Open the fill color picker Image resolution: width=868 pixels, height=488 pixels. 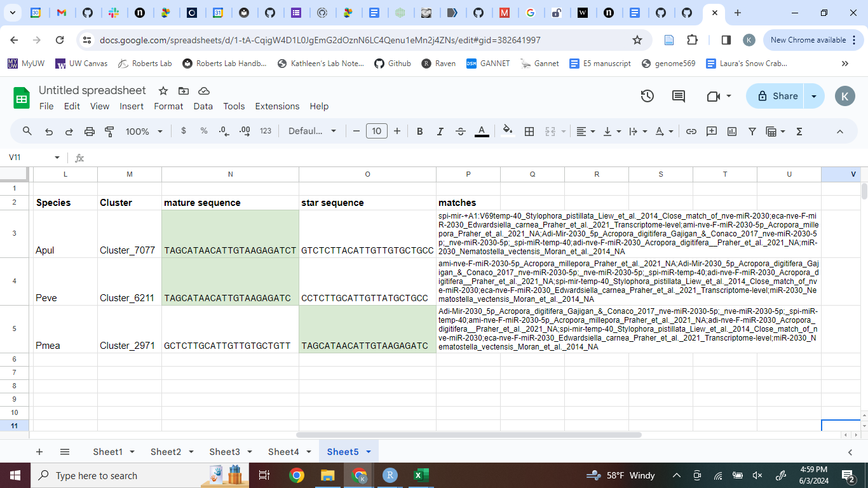[x=507, y=132]
